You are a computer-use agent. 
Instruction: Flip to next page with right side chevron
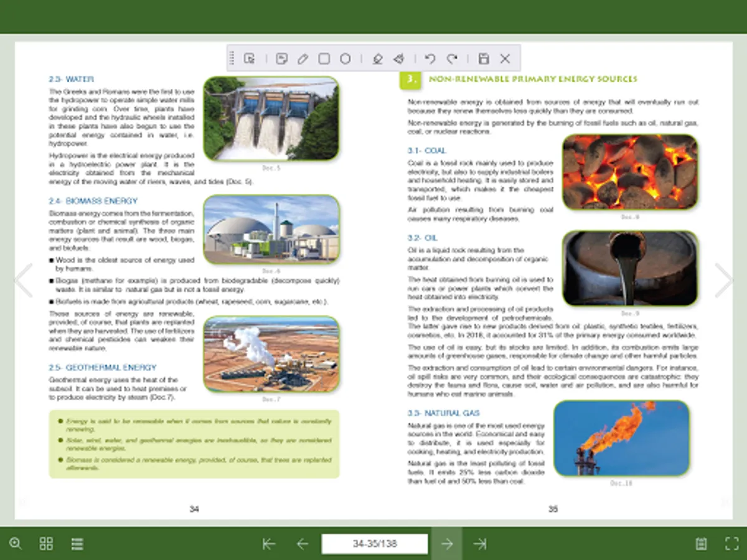pos(724,280)
